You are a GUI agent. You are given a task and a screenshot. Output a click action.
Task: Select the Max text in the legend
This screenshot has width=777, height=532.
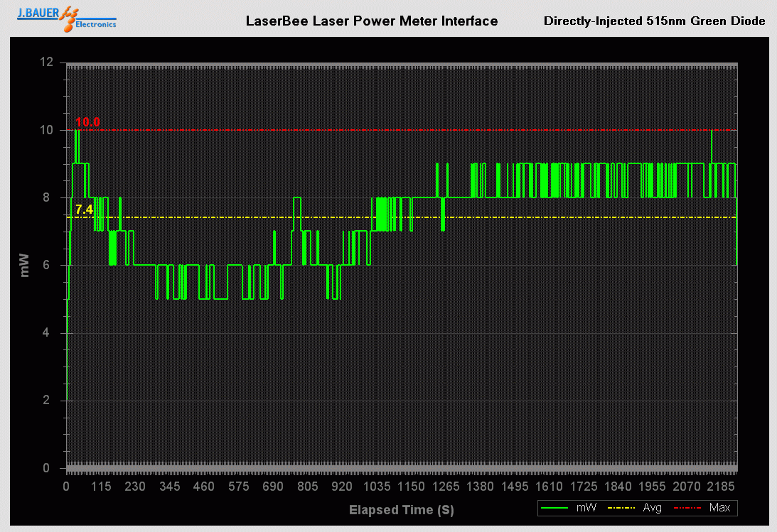click(x=719, y=508)
